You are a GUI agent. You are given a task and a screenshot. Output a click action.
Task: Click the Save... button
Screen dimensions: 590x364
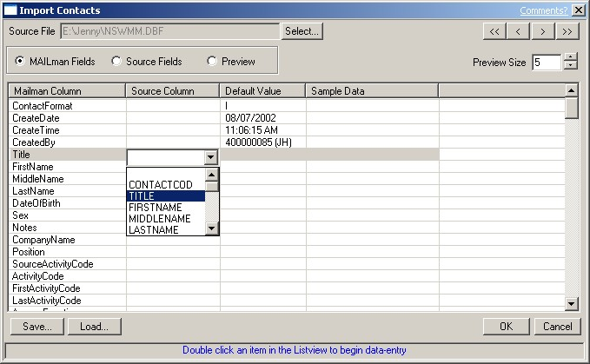37,327
